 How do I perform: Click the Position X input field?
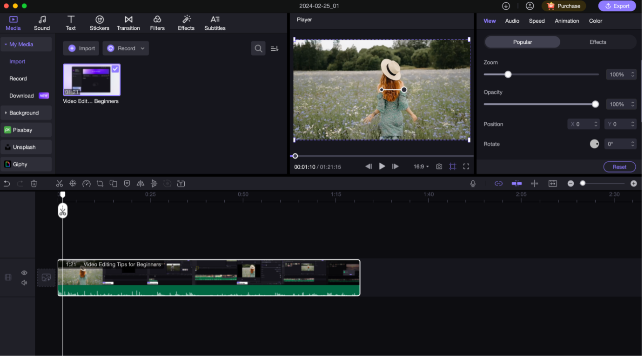[584, 124]
